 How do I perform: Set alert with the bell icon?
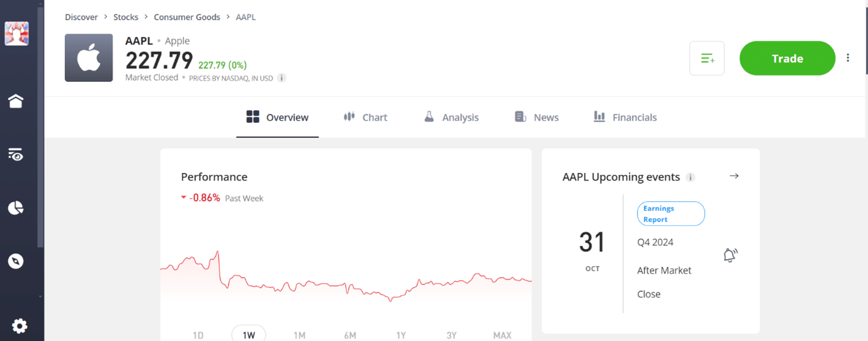point(730,255)
